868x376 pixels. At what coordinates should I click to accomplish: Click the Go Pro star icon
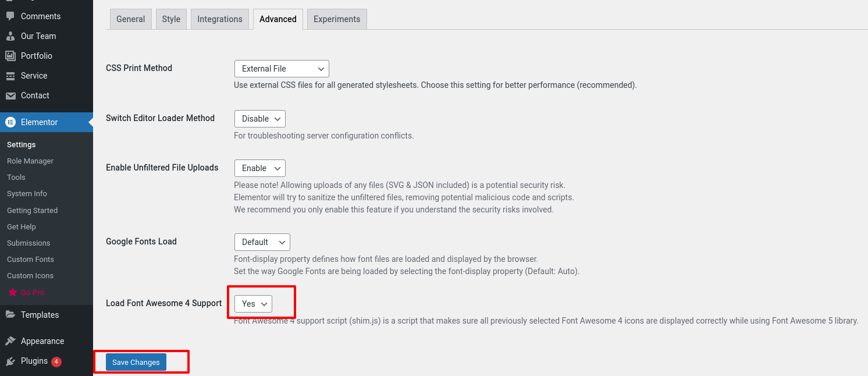click(x=13, y=292)
